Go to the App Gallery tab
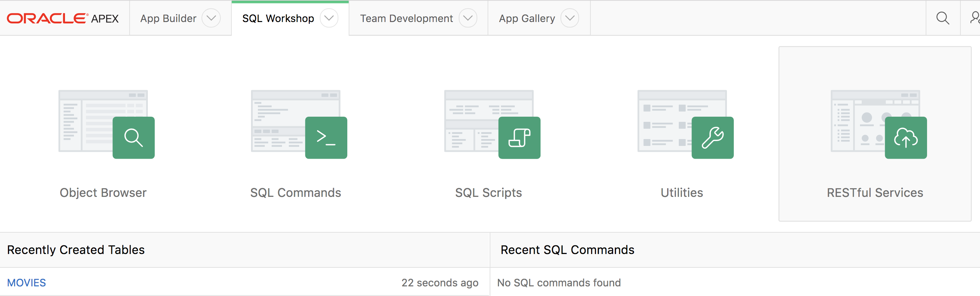This screenshot has height=296, width=980. click(527, 18)
